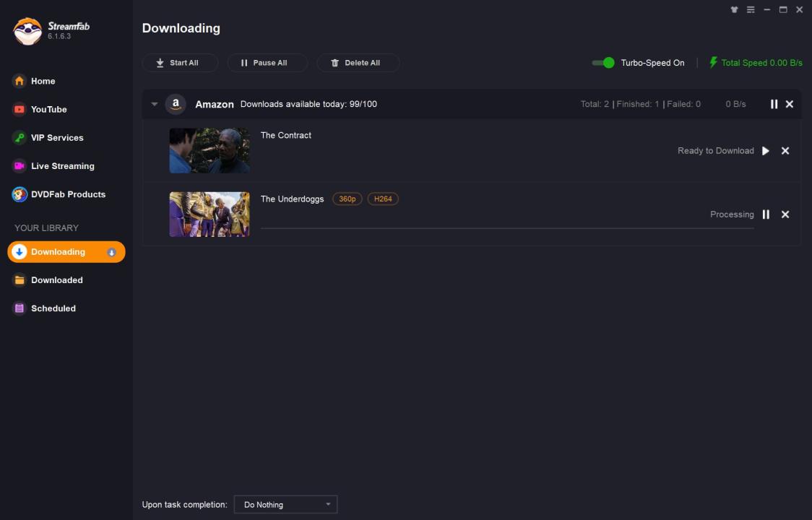This screenshot has width=812, height=520.
Task: Click the H264 codec badge
Action: [383, 199]
